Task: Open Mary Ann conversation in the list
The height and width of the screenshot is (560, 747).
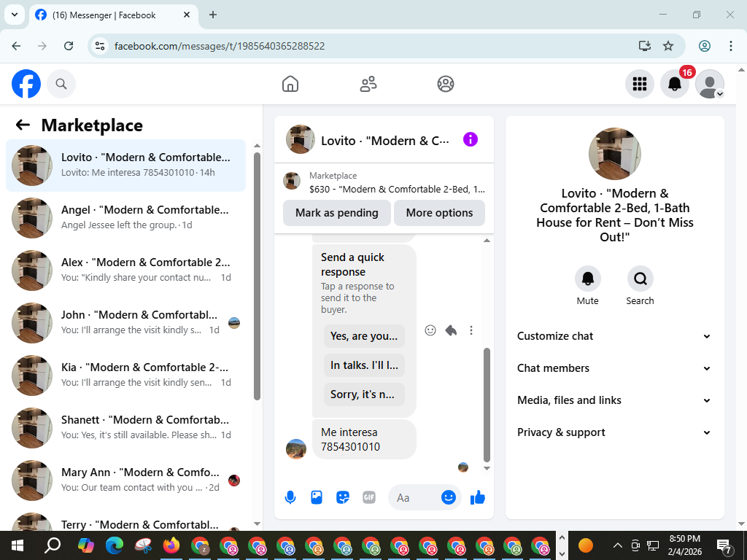Action: click(125, 480)
